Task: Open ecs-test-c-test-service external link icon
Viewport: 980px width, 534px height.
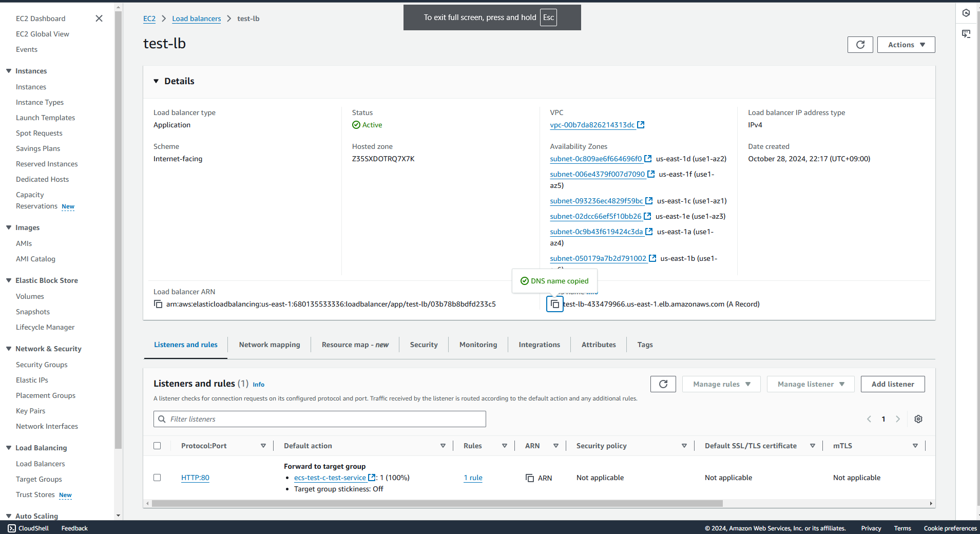Action: (372, 478)
